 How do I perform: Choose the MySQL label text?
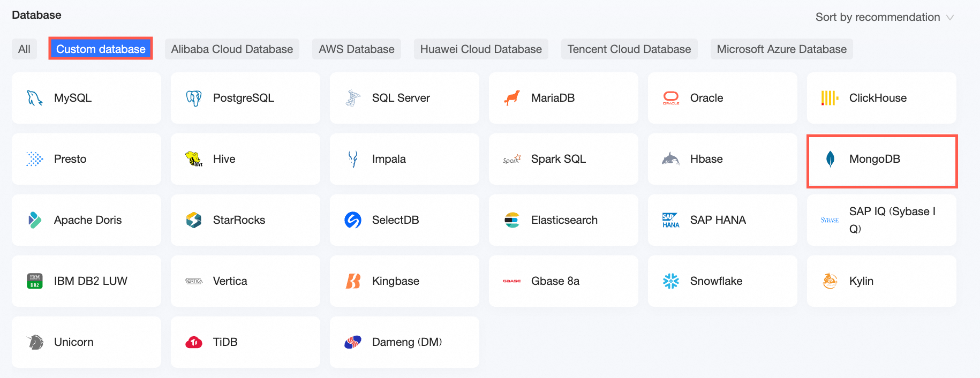(x=73, y=98)
